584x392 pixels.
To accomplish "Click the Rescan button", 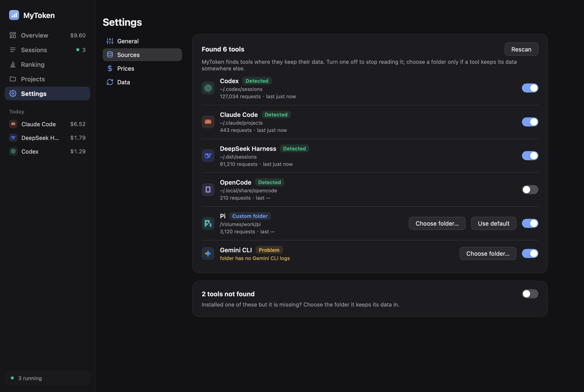I will 521,49.
